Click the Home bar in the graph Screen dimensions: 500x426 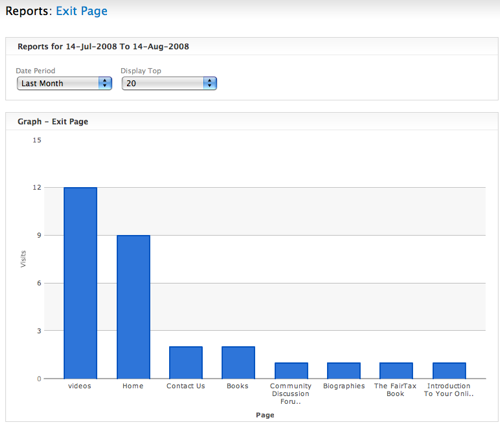click(x=133, y=307)
